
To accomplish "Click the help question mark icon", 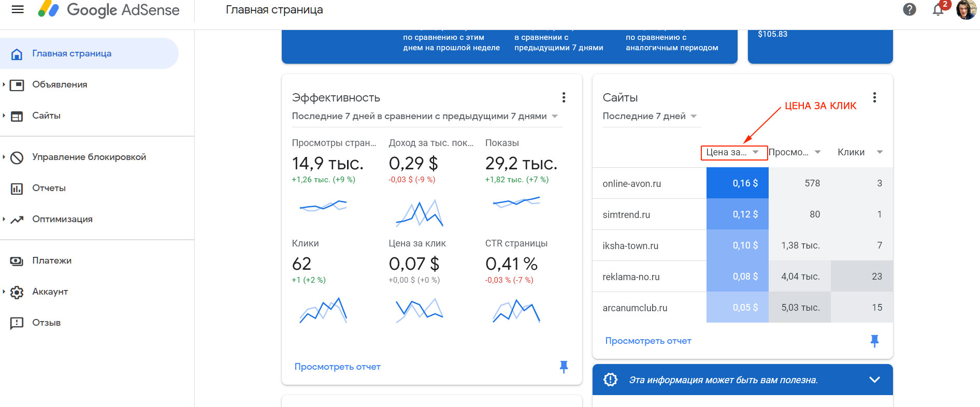I will coord(910,10).
